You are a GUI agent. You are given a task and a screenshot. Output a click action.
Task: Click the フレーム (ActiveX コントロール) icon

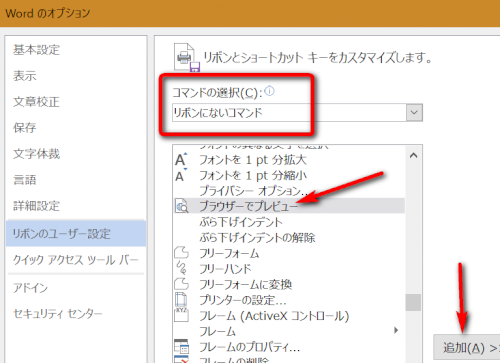click(x=181, y=315)
